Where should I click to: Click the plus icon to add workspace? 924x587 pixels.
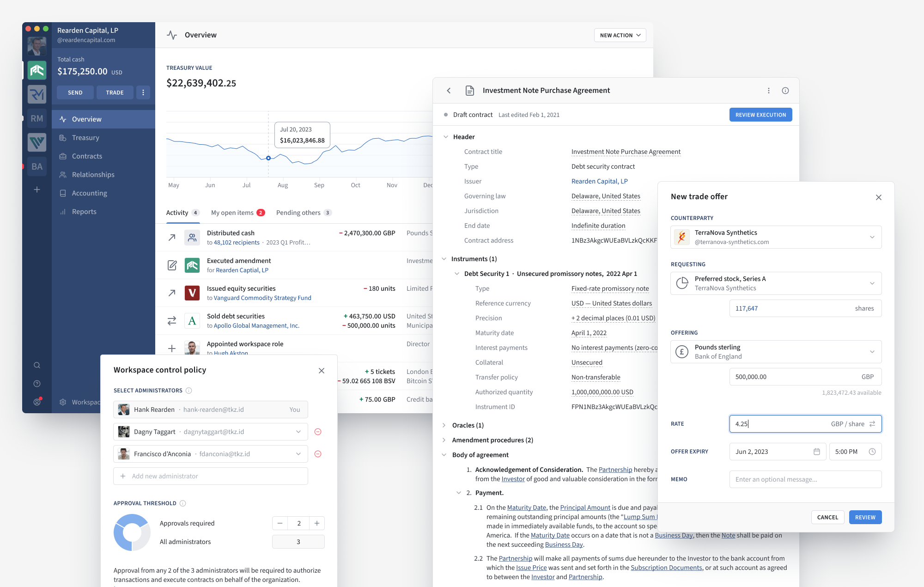(37, 190)
